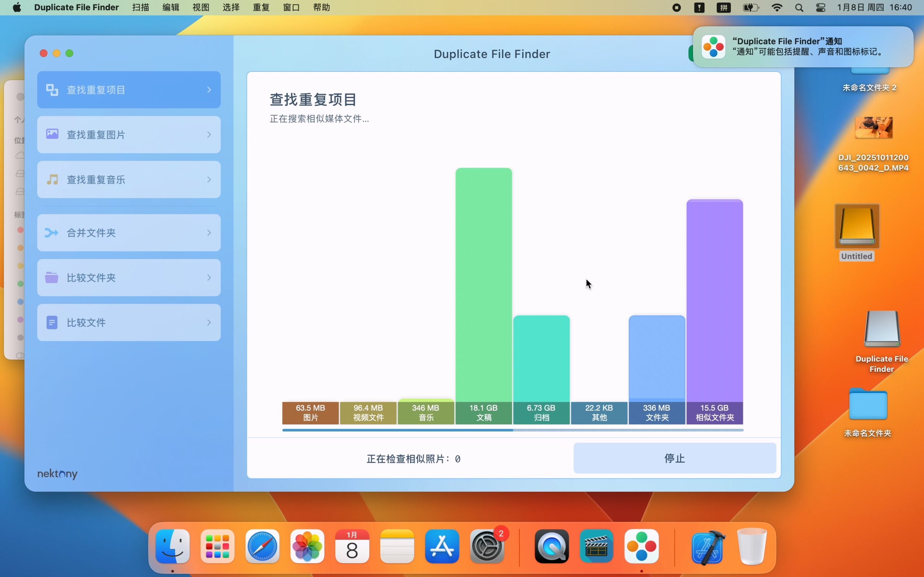Click the Duplicate File Finder notification icon
This screenshot has height=577, width=924.
(713, 47)
